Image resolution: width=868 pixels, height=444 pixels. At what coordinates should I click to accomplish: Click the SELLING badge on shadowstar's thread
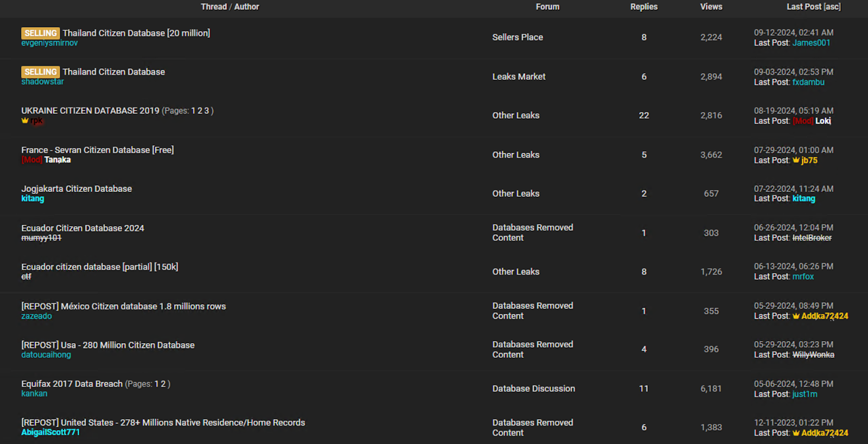[40, 72]
